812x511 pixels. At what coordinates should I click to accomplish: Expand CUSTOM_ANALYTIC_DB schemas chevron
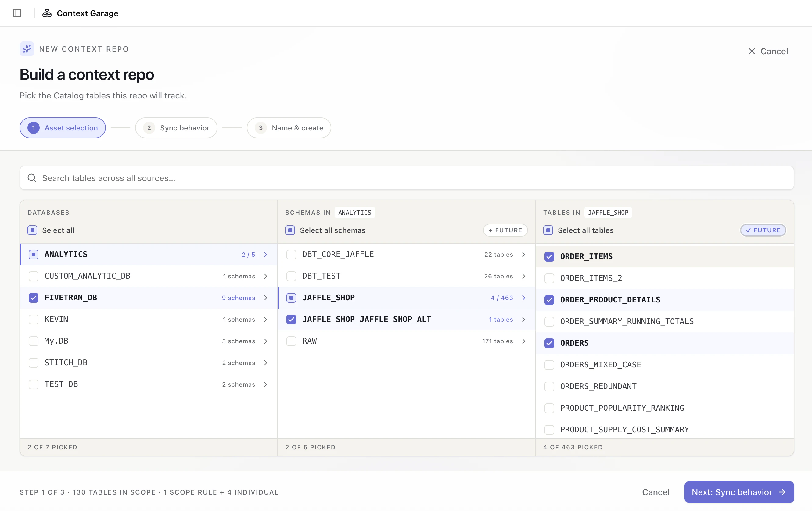click(266, 276)
